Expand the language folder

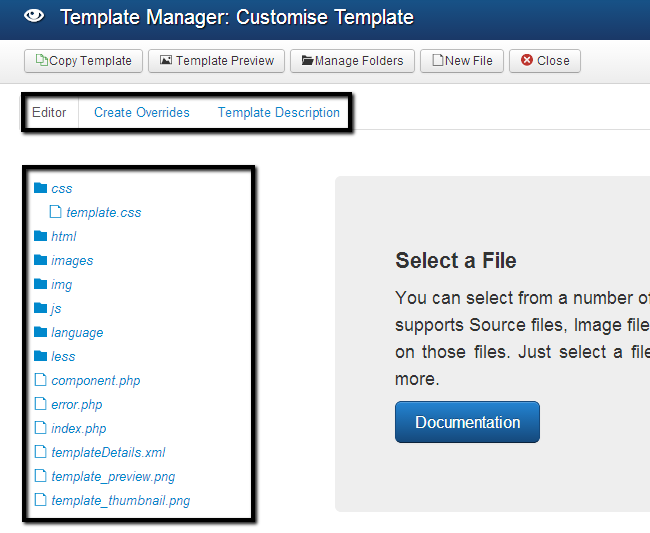click(x=77, y=332)
